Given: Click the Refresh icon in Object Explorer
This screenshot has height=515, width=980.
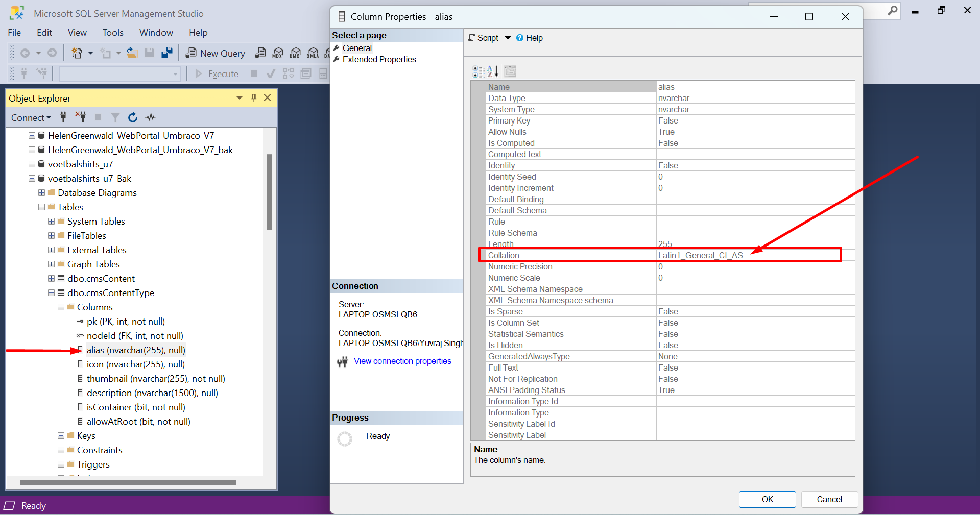Looking at the screenshot, I should click(x=133, y=117).
